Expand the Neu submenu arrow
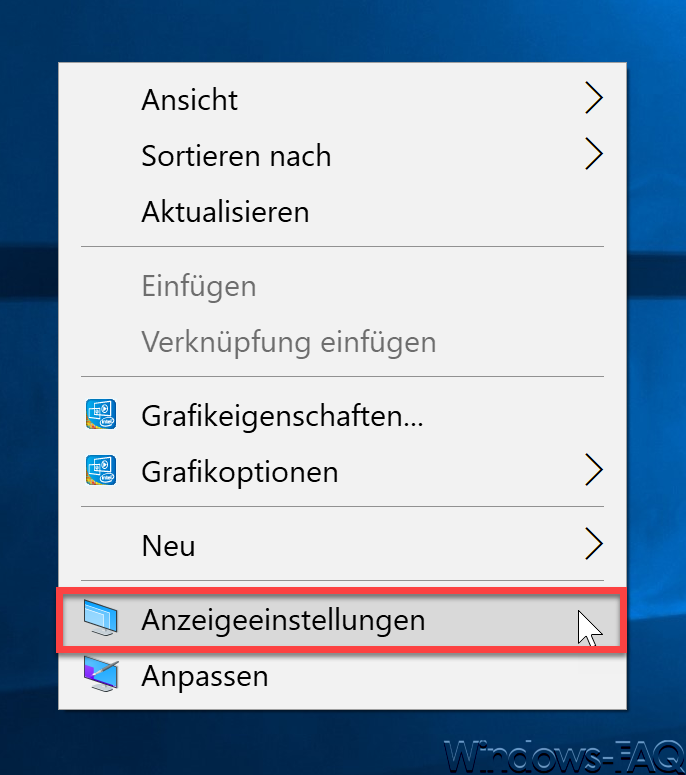The image size is (686, 775). point(594,544)
